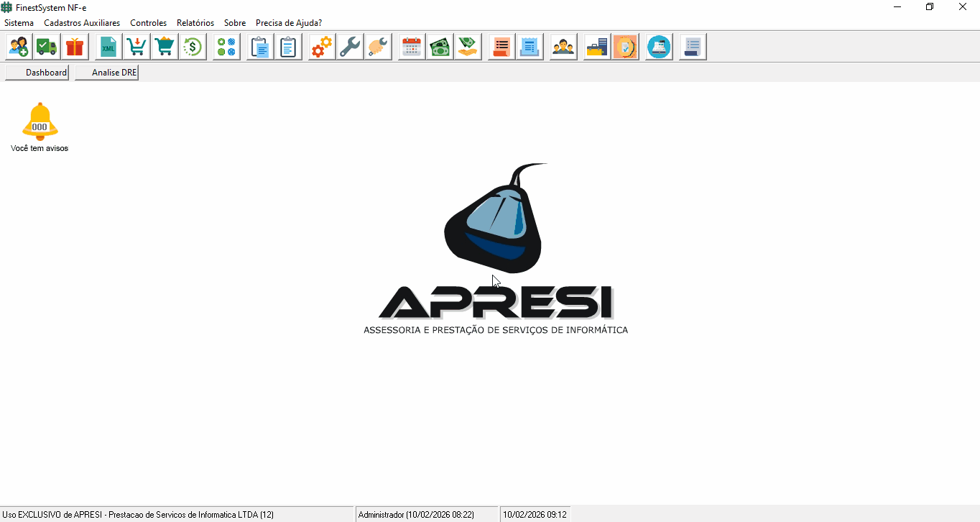Viewport: 980px width, 522px height.
Task: Click the Dashboard button
Action: [37, 73]
